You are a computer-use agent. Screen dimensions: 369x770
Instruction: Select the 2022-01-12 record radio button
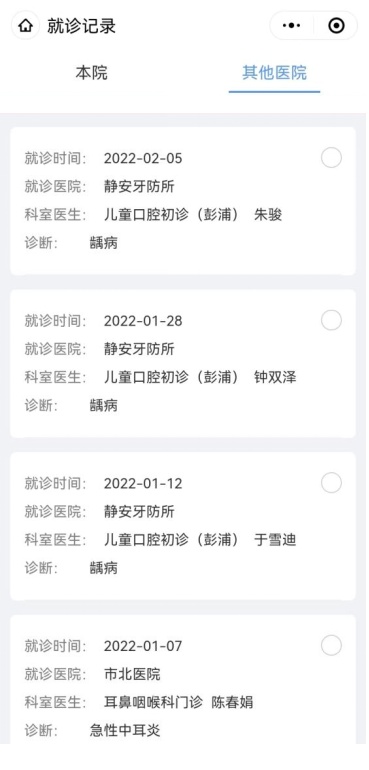point(331,483)
